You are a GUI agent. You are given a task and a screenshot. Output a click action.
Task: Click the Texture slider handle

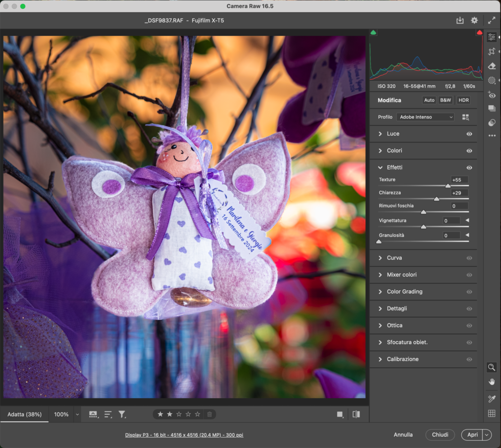[448, 186]
